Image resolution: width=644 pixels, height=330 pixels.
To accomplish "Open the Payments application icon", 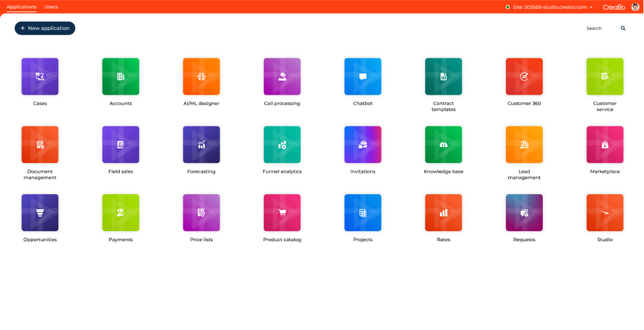I will pos(121,213).
